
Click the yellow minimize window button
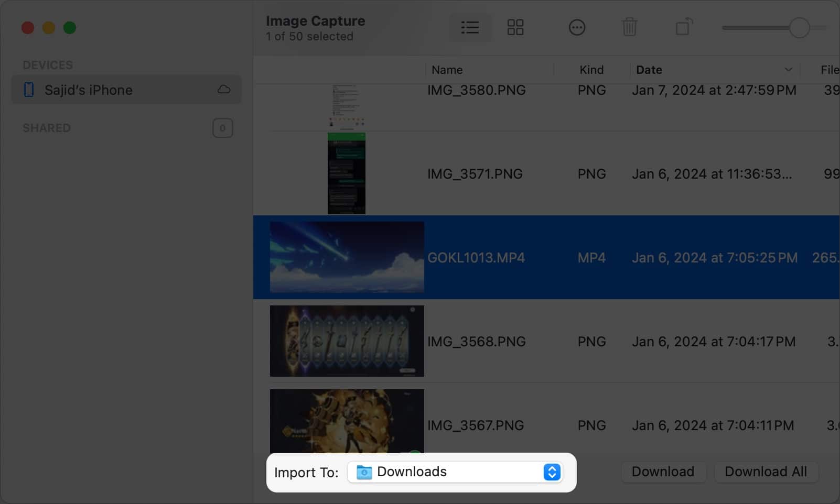pyautogui.click(x=49, y=28)
